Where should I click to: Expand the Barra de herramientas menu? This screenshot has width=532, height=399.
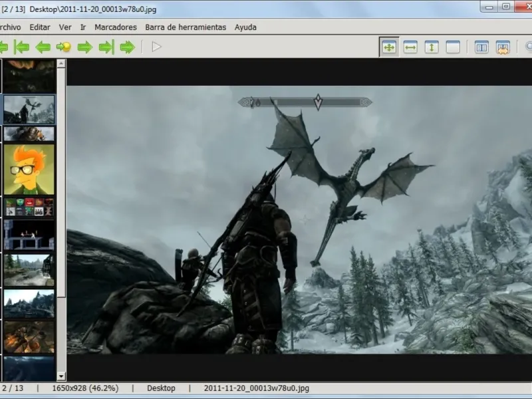186,27
